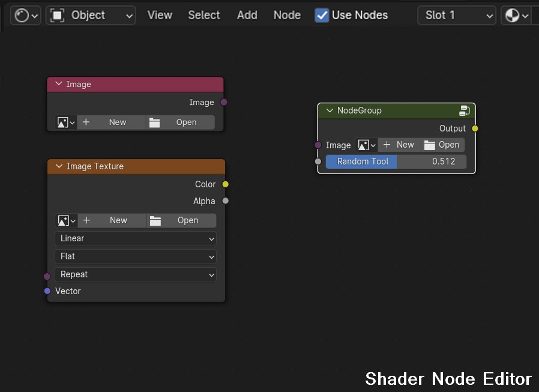Click the Alpha output socket

pos(226,201)
